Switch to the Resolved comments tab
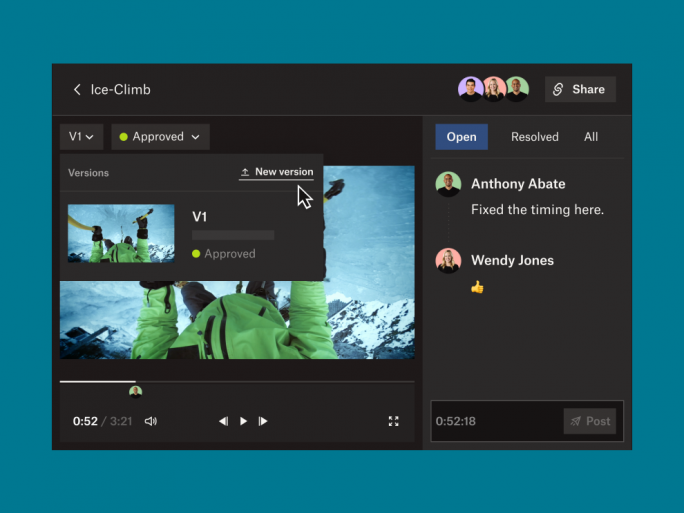Image resolution: width=684 pixels, height=513 pixels. [535, 137]
